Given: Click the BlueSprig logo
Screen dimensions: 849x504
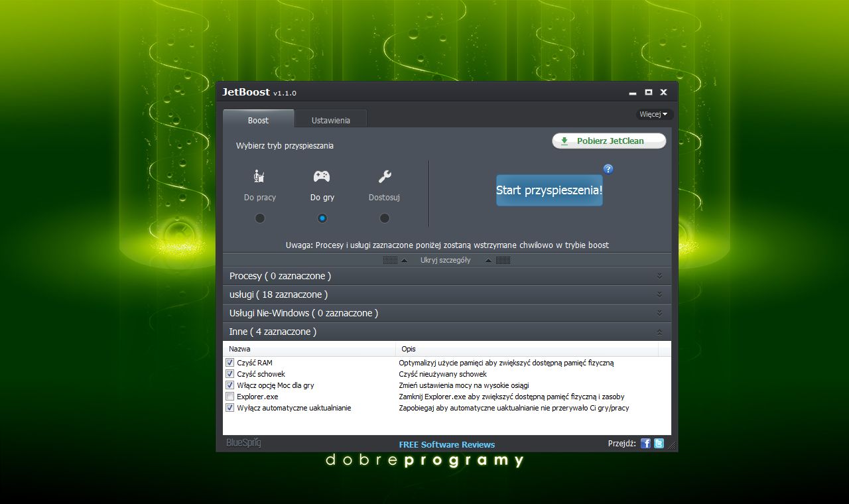Looking at the screenshot, I should [243, 443].
